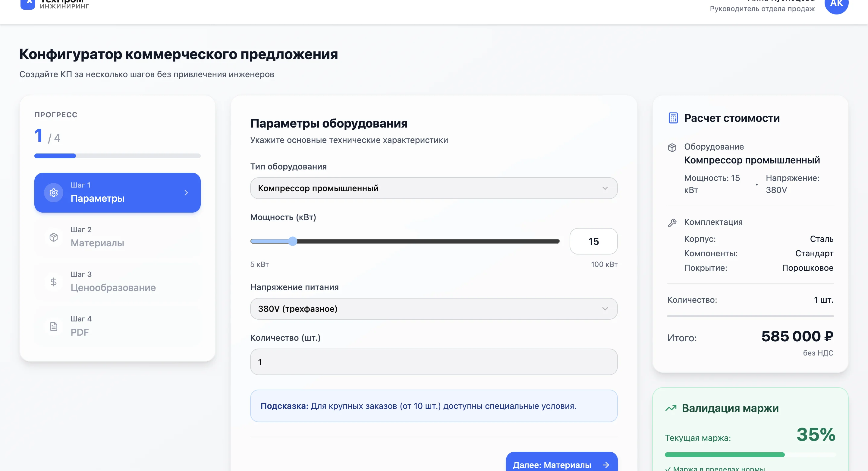Expand Шаг 1 via the chevron arrow
868x471 pixels.
tap(186, 192)
